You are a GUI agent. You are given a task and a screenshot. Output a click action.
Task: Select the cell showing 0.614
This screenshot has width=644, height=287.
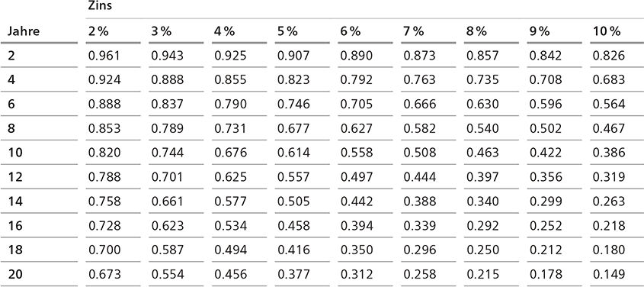pos(293,153)
